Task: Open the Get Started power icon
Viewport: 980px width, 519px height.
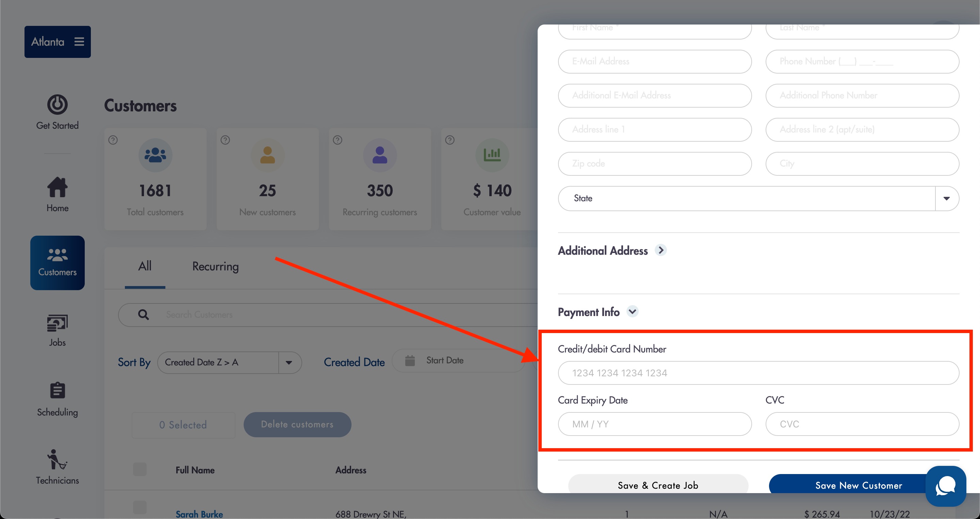Action: [x=58, y=104]
